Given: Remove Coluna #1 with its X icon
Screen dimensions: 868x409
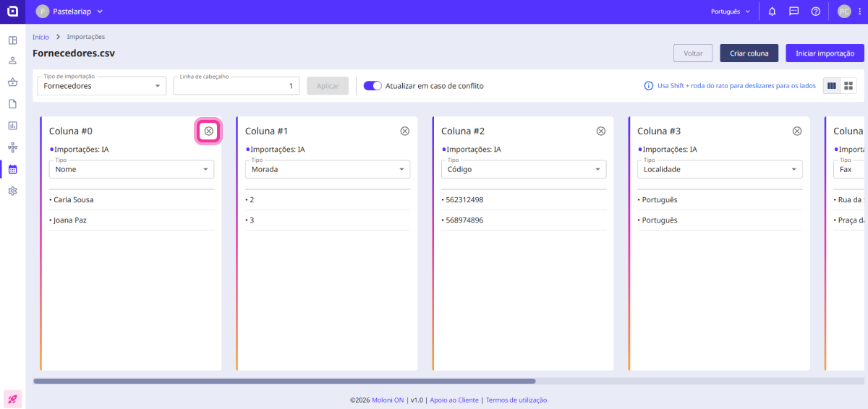Looking at the screenshot, I should (x=405, y=131).
